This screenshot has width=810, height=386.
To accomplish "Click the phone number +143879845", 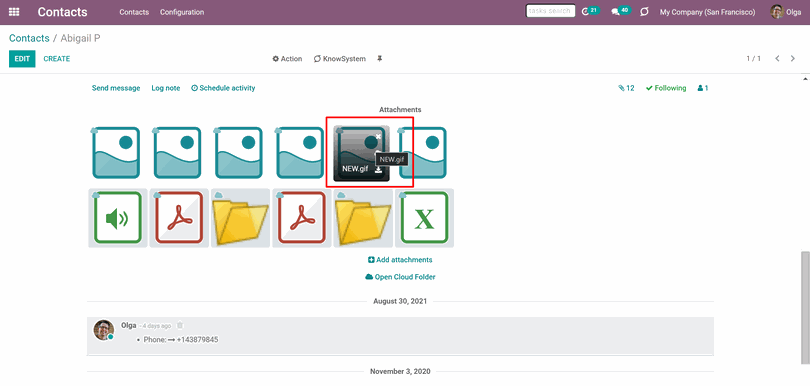I will tap(198, 340).
